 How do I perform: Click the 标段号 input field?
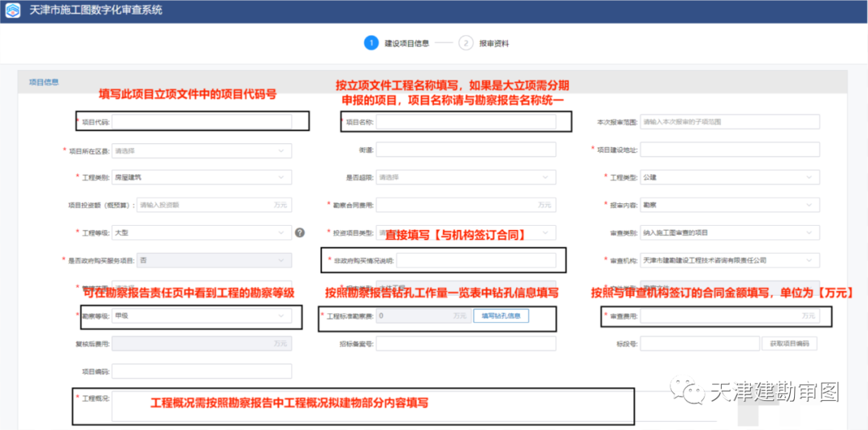click(x=700, y=343)
